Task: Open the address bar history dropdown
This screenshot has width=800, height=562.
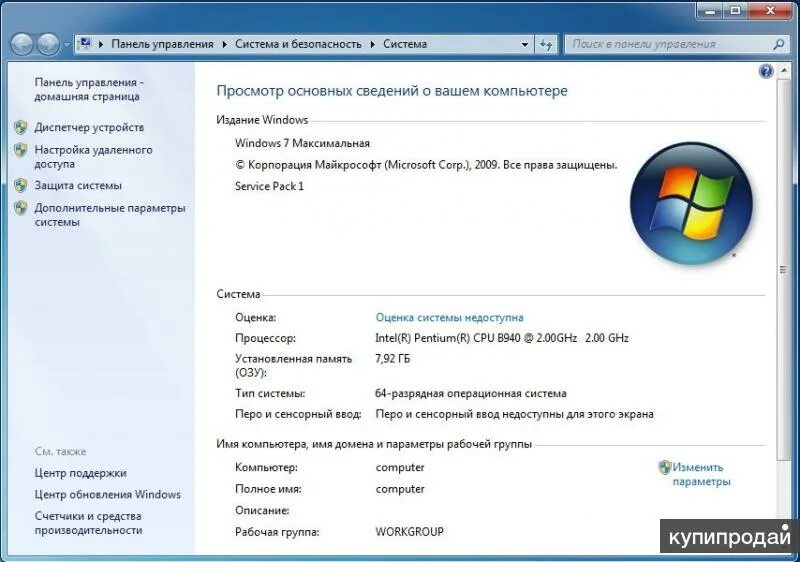Action: coord(524,45)
